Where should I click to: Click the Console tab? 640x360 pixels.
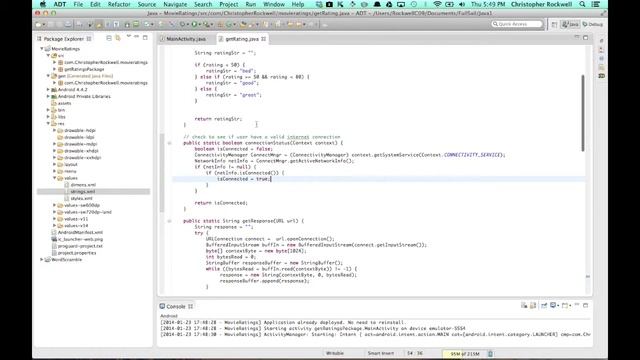pyautogui.click(x=176, y=306)
